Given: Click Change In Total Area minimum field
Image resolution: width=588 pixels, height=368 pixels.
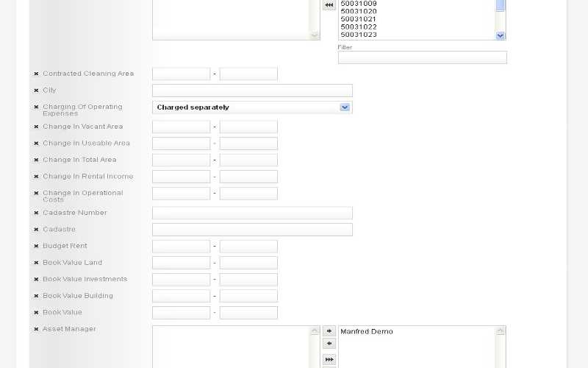Looking at the screenshot, I should (x=181, y=160).
